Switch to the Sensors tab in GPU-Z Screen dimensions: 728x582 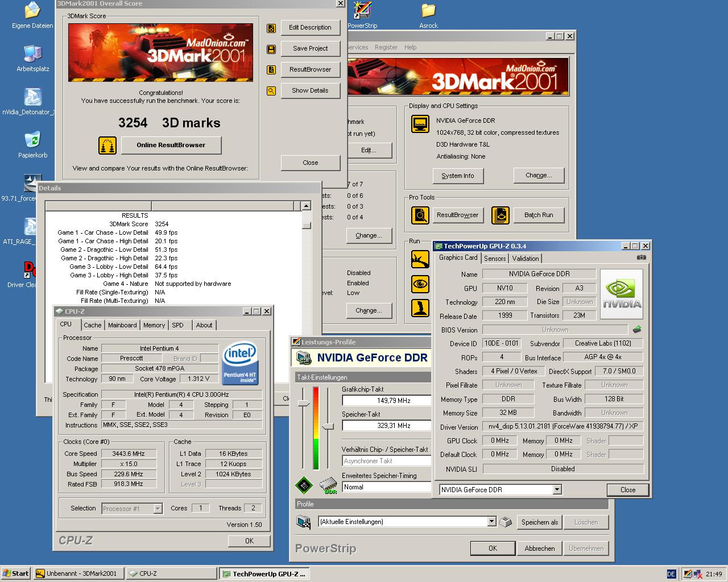pos(495,258)
